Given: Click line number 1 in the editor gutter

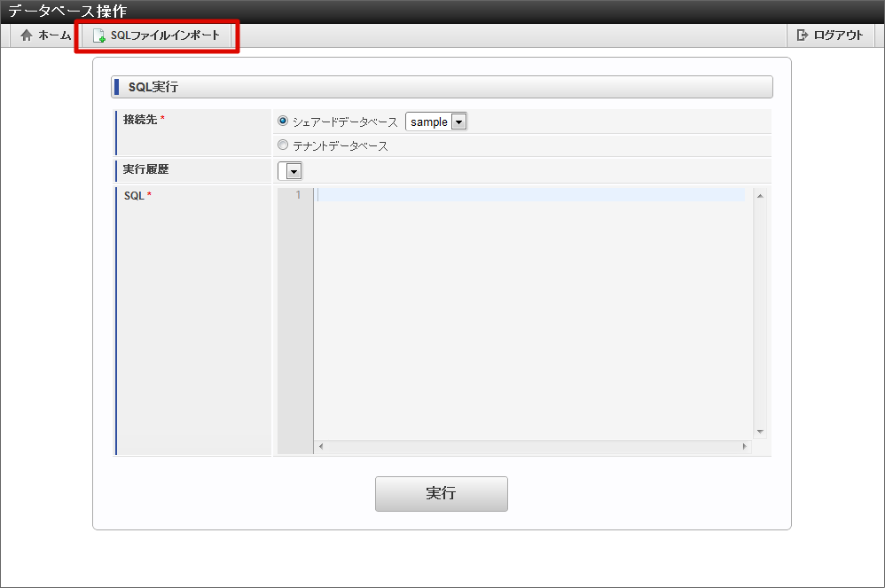Looking at the screenshot, I should click(x=298, y=195).
